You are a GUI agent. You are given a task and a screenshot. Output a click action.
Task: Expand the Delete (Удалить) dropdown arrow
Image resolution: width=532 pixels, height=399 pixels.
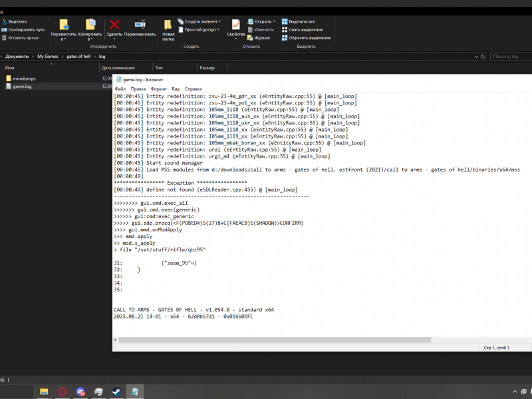(114, 39)
